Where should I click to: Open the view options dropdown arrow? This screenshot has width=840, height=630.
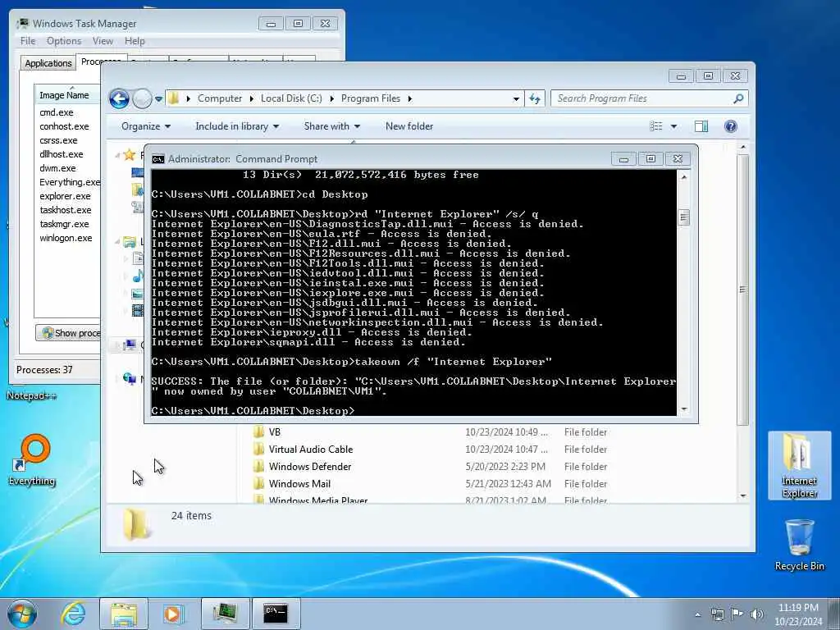point(674,126)
